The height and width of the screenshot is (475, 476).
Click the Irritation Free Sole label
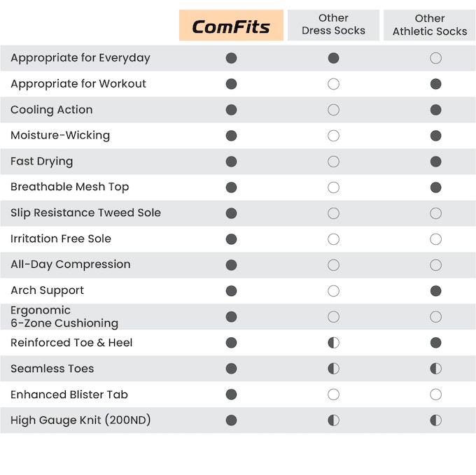click(x=60, y=239)
